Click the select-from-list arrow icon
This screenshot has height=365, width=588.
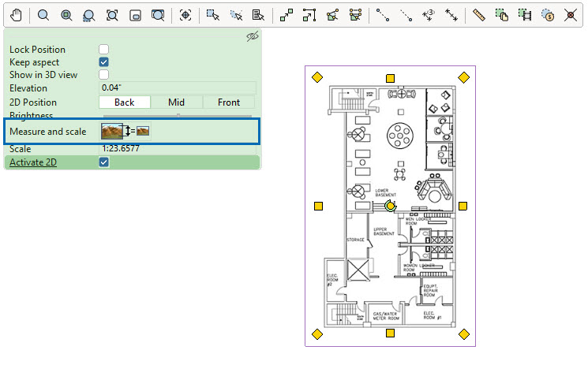[258, 15]
